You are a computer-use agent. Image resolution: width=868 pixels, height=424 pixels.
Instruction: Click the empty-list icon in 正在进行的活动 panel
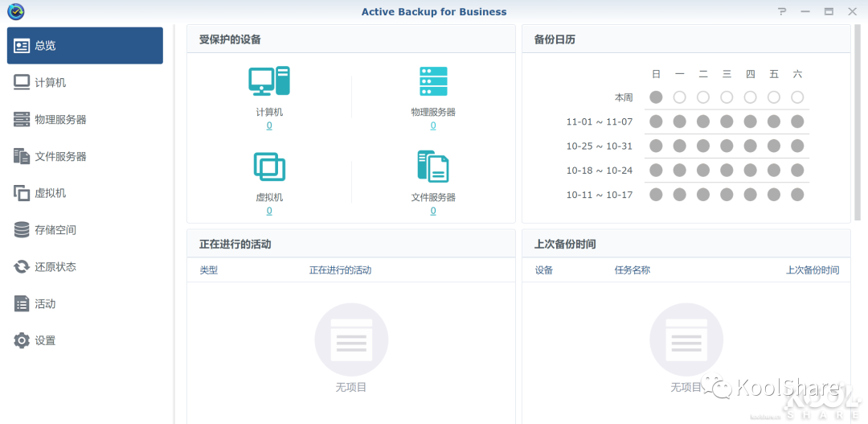coord(351,340)
